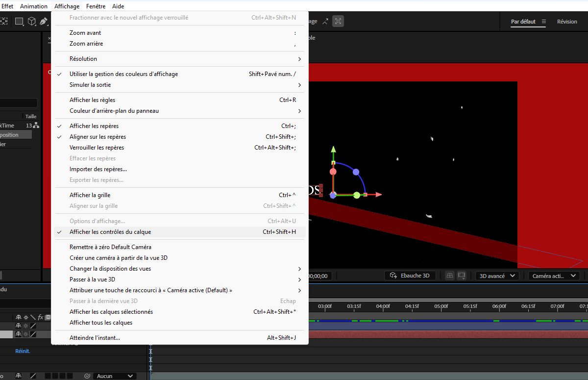Click the quality column header icon
The height and width of the screenshot is (380, 588).
pyautogui.click(x=33, y=317)
